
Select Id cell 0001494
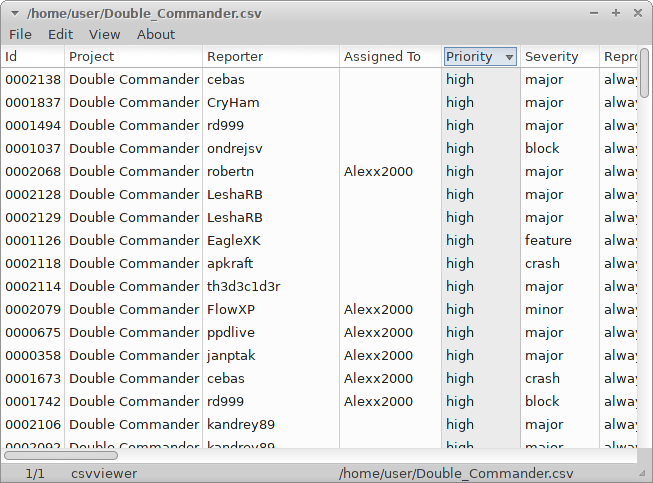(x=33, y=125)
